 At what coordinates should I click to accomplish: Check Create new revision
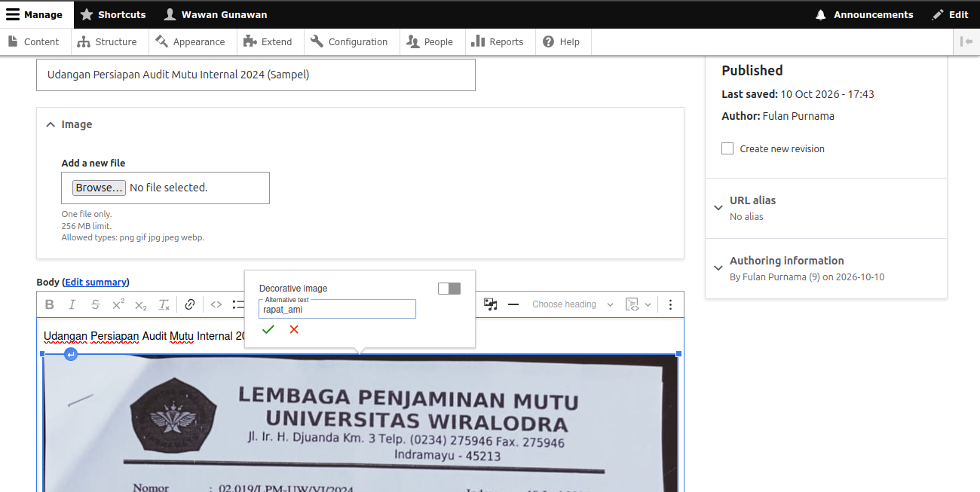[727, 148]
